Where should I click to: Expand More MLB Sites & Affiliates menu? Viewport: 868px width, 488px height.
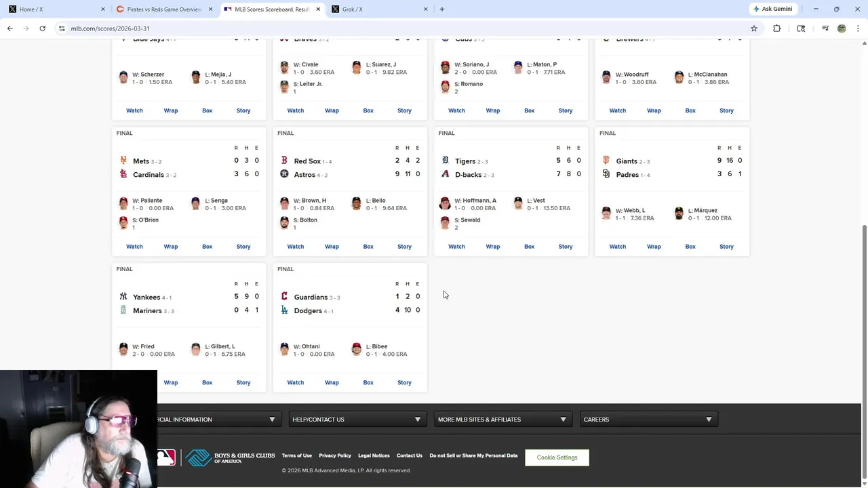[502, 420]
